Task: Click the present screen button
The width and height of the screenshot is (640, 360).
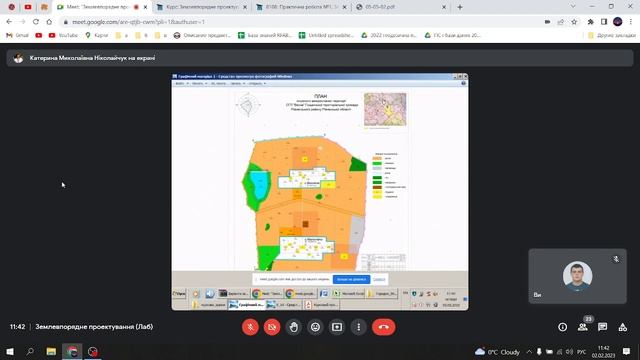Action: click(x=337, y=327)
